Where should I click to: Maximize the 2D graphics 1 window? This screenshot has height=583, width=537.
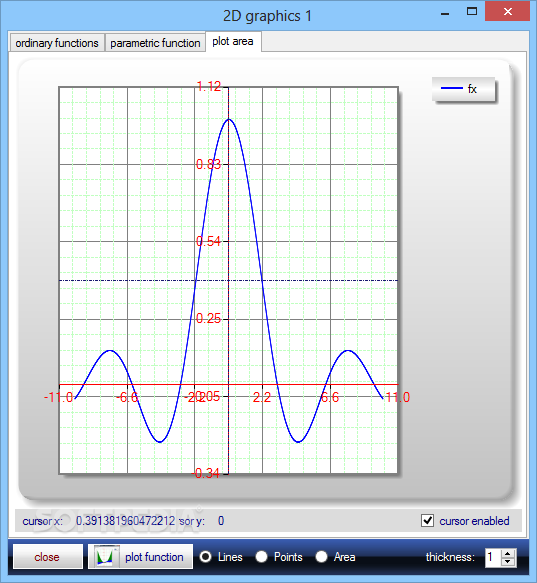(x=472, y=12)
